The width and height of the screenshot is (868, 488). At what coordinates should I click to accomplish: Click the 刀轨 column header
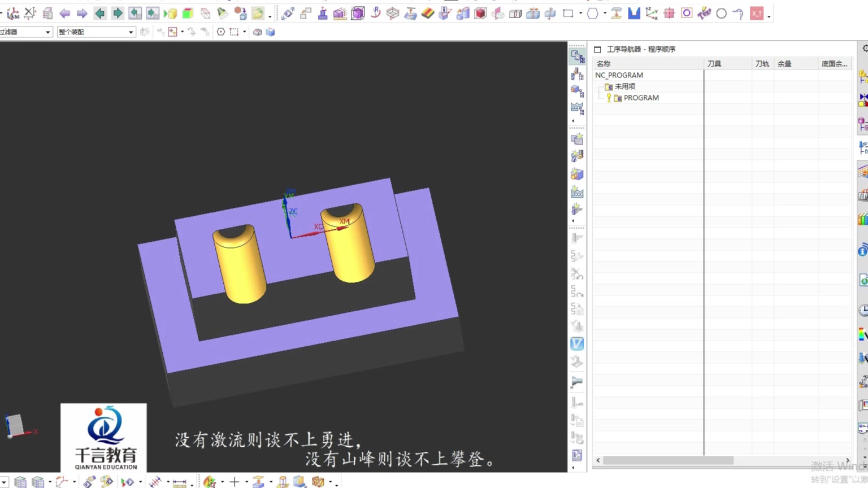763,64
